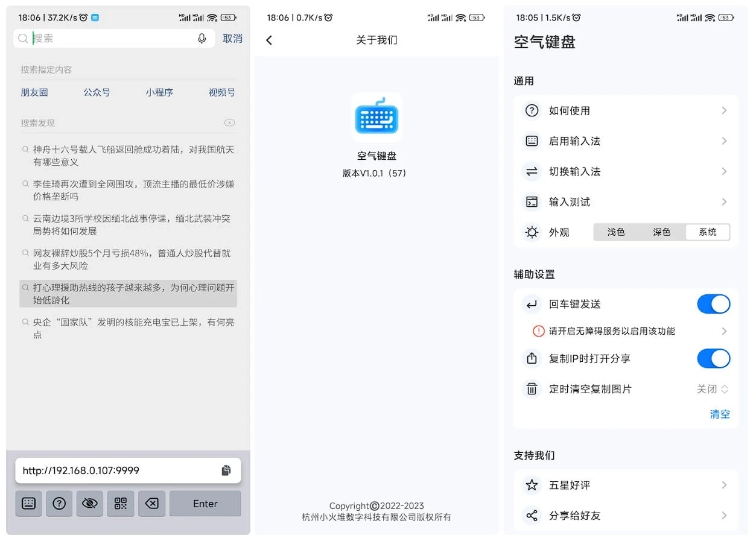Select the 朋友圈 search category
This screenshot has height=544, width=756.
click(34, 92)
